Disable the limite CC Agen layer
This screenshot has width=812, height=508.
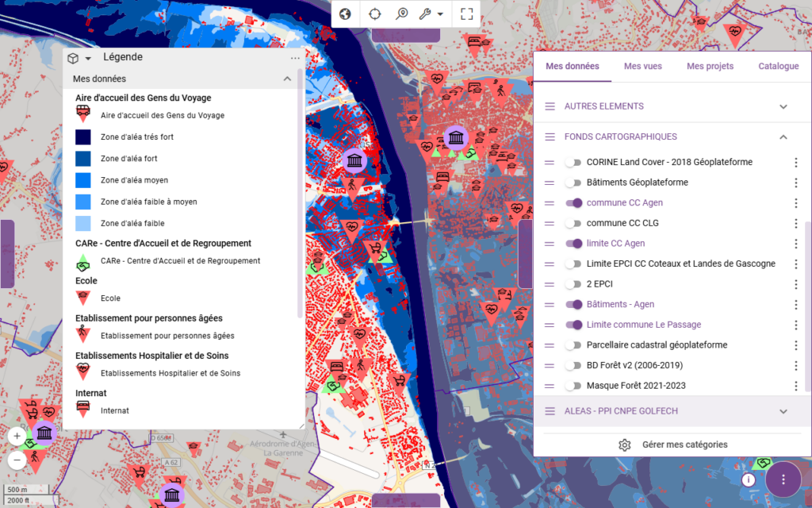tap(574, 244)
